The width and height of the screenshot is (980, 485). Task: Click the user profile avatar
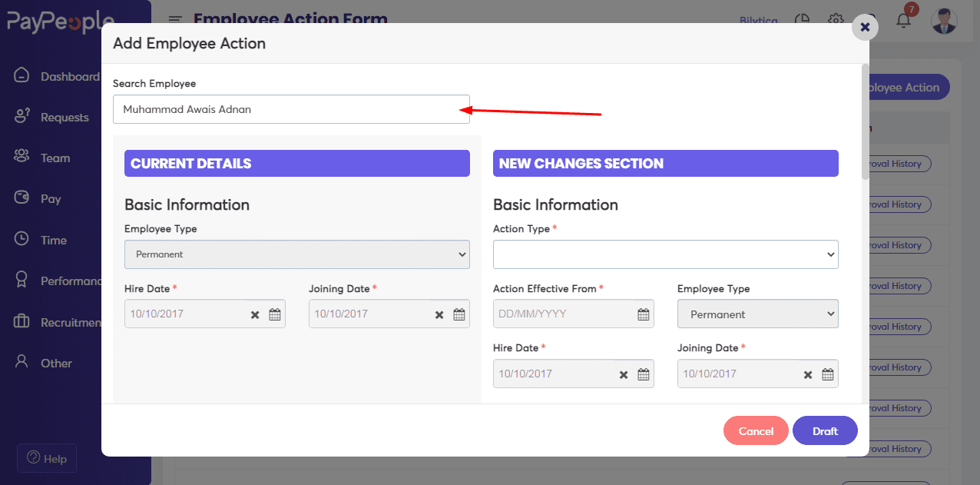click(944, 21)
